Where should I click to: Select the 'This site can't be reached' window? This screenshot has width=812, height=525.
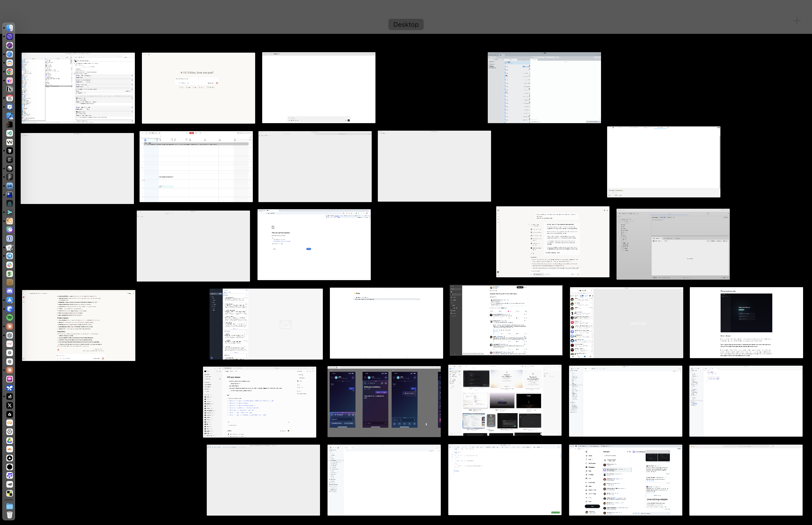(314, 245)
